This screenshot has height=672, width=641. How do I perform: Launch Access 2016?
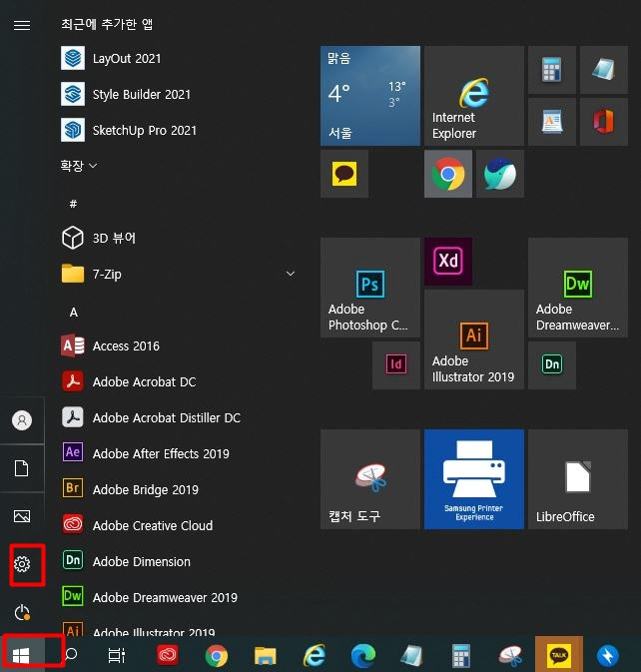(178, 345)
